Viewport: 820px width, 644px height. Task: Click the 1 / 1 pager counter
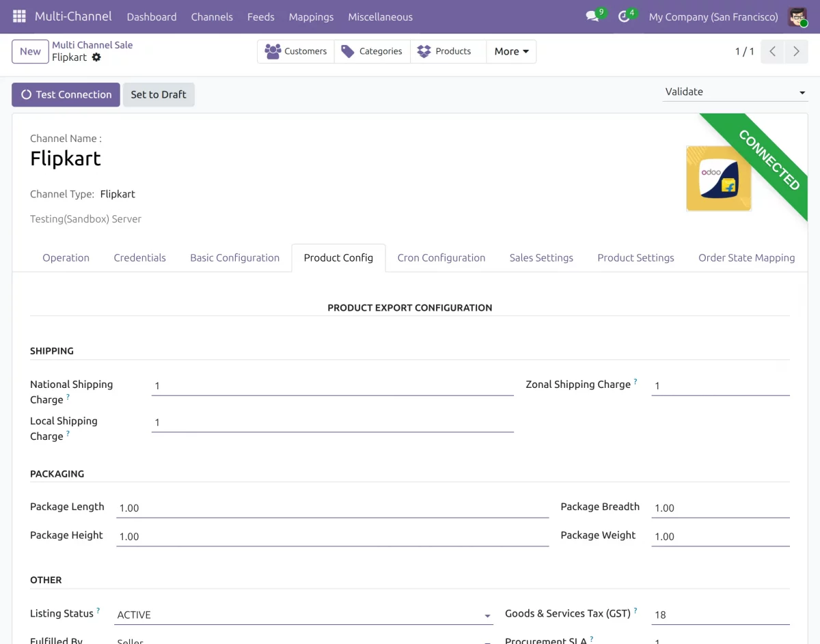point(744,51)
